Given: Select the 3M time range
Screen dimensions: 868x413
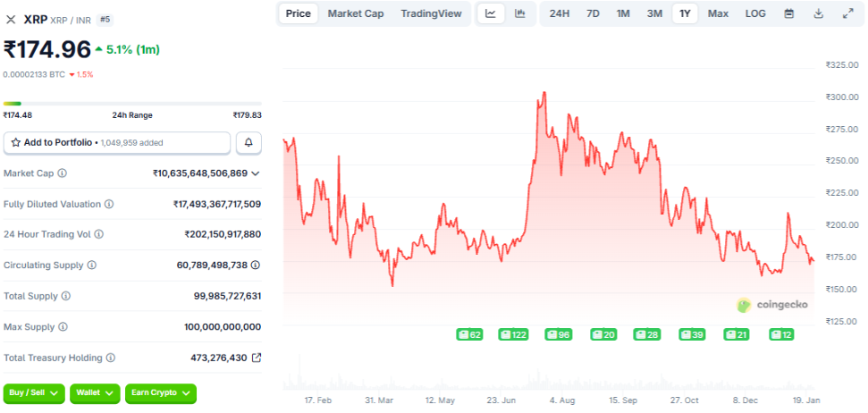Looking at the screenshot, I should 654,13.
